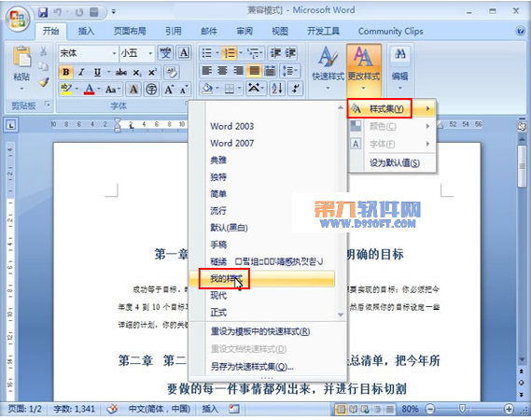Expand the Clipboard 剪贴板 dialog launcher
Viewport: 531px width, 420px height.
[x=48, y=104]
